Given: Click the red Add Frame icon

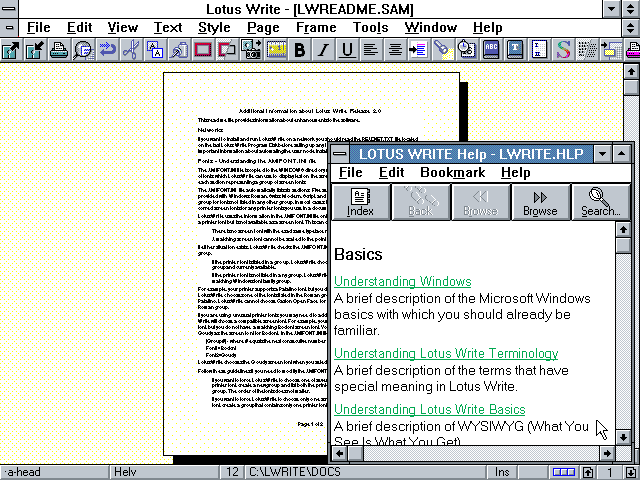Looking at the screenshot, I should coord(203,50).
